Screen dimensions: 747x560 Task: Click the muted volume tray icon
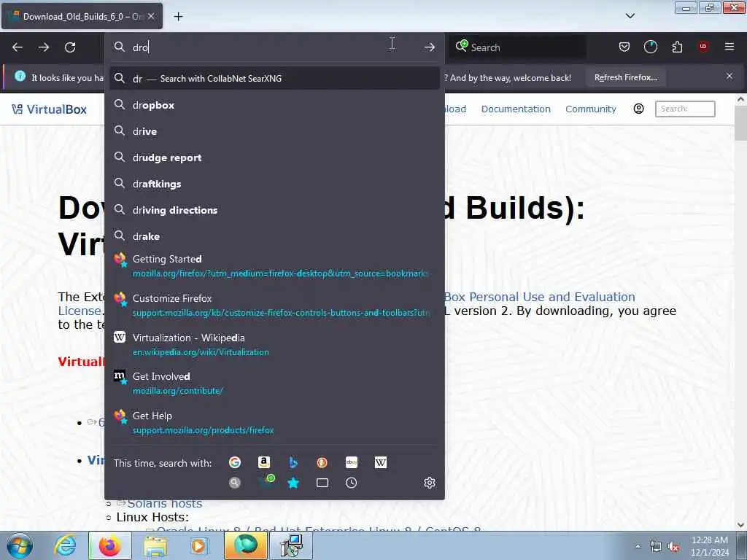point(673,547)
